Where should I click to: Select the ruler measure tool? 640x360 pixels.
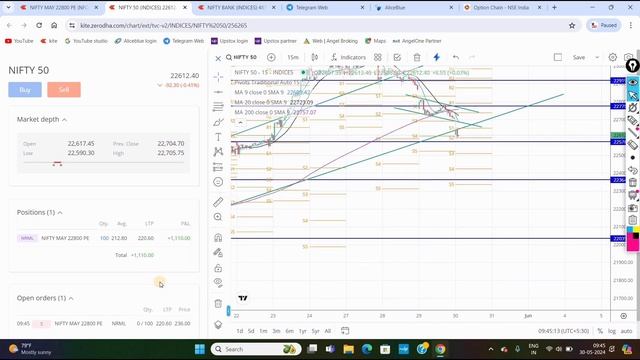tap(218, 202)
